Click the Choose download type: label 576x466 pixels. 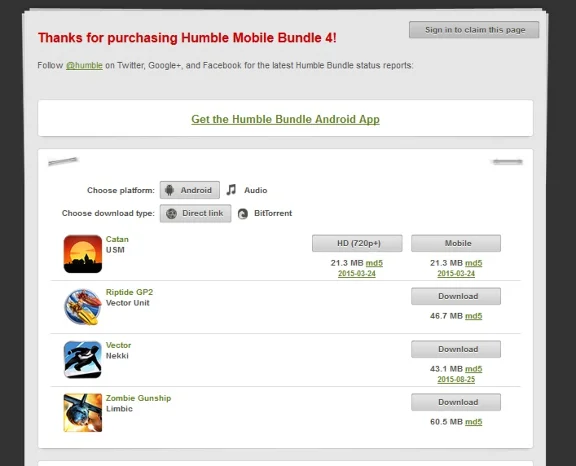[x=108, y=213]
